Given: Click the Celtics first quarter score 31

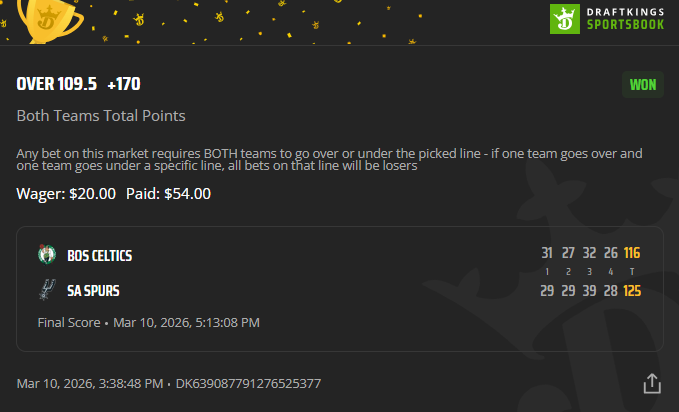Looking at the screenshot, I should tap(547, 253).
